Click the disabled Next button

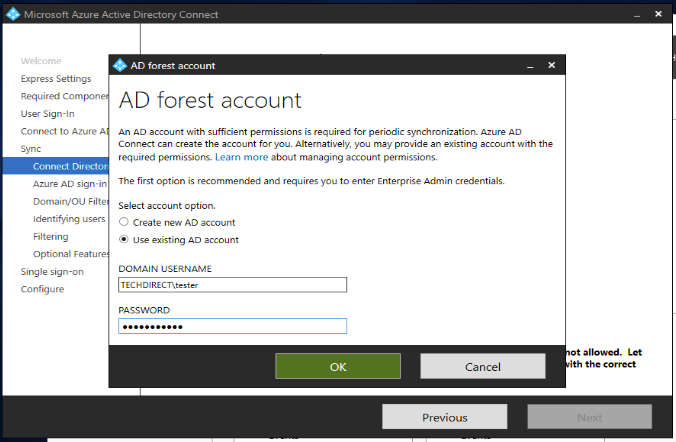pos(589,417)
